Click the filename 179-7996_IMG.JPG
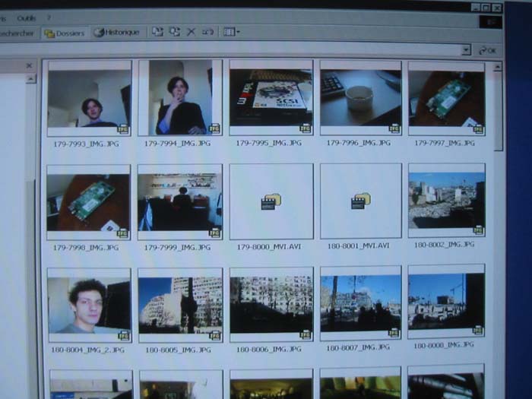 358,143
